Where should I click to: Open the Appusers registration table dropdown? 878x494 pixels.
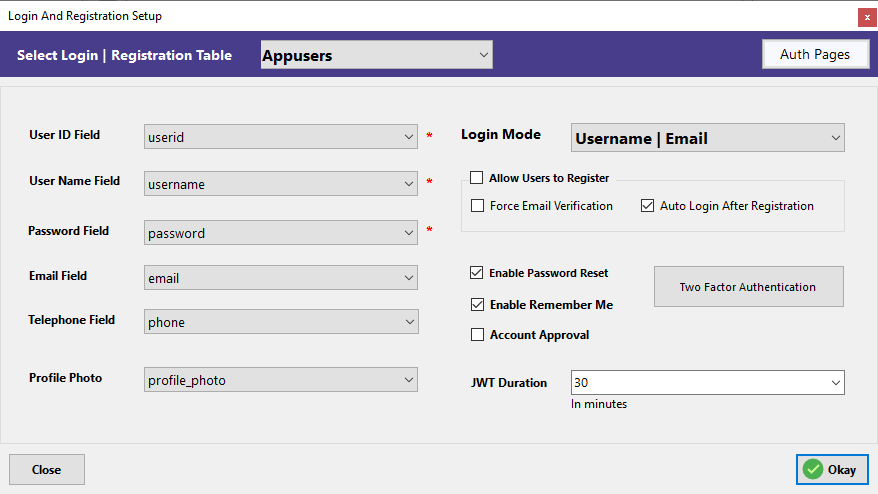click(x=377, y=55)
